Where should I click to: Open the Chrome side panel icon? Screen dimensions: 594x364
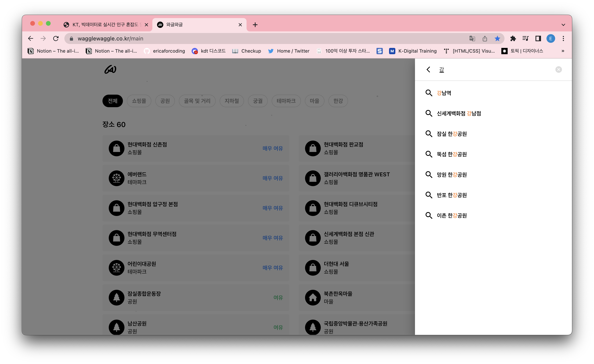tap(538, 38)
